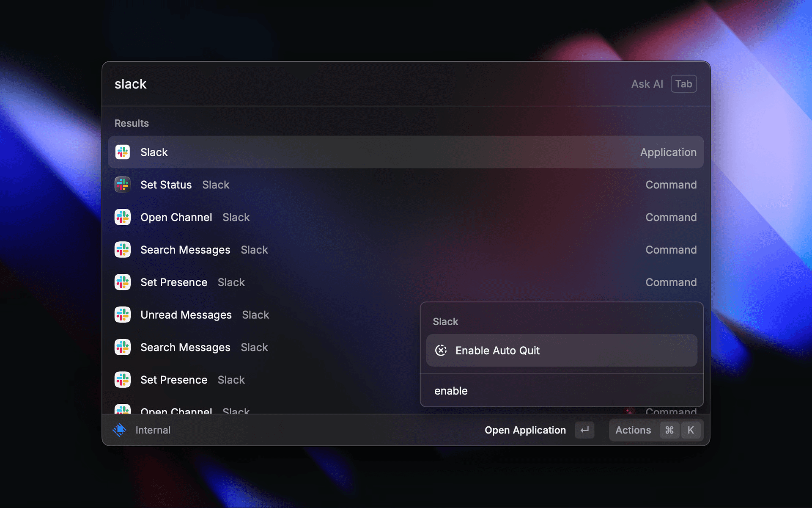This screenshot has width=812, height=508.
Task: Open the Actions menu
Action: (x=633, y=430)
